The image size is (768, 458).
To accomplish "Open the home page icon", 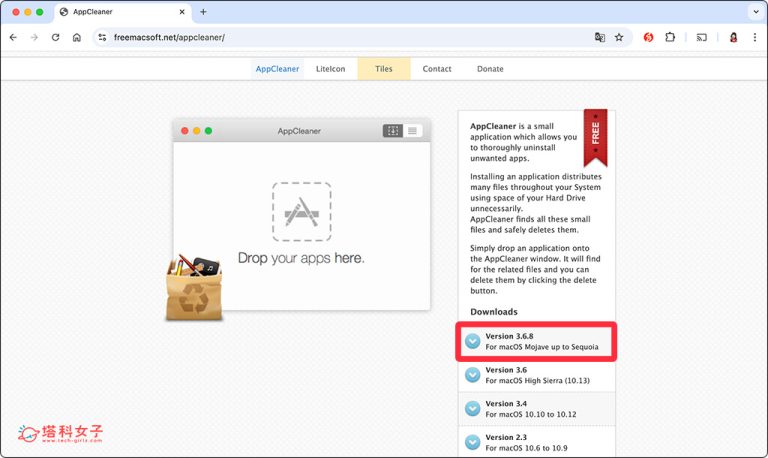I will coord(77,37).
